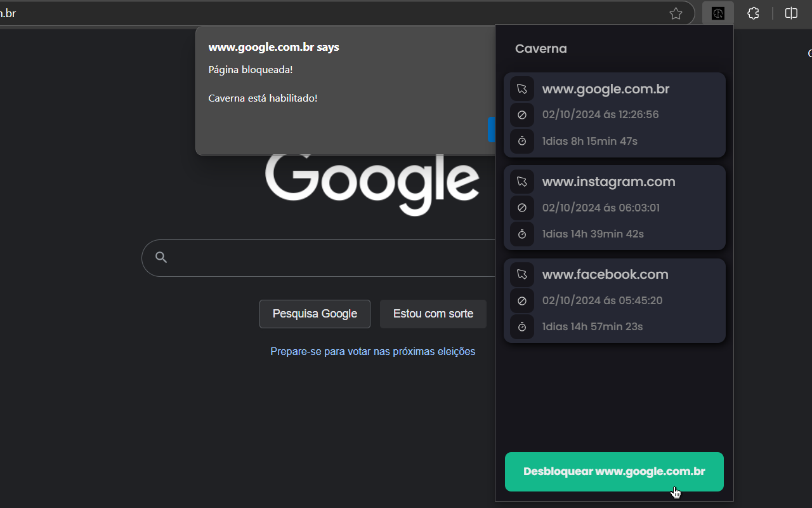Select the www.instagram.com card title
The width and height of the screenshot is (812, 508).
608,182
